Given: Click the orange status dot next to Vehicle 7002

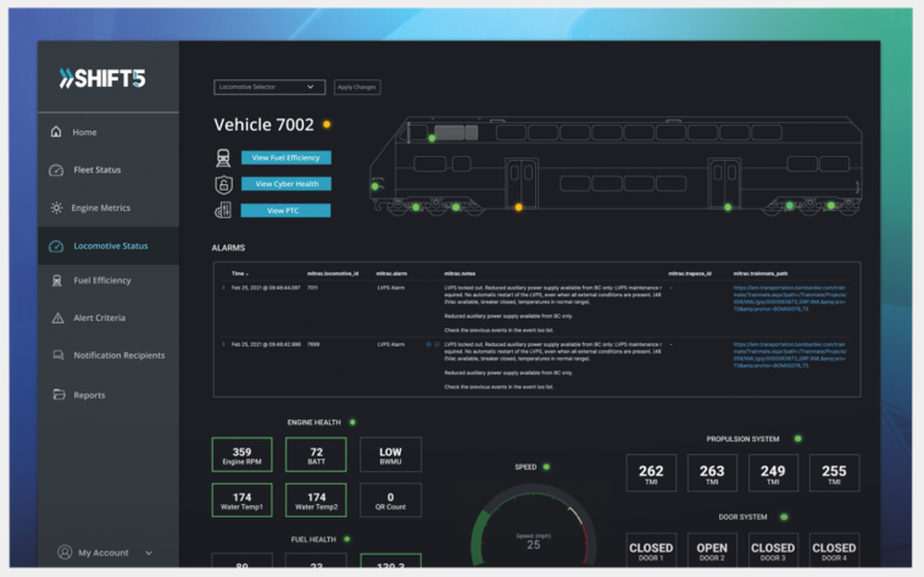Looking at the screenshot, I should (326, 125).
